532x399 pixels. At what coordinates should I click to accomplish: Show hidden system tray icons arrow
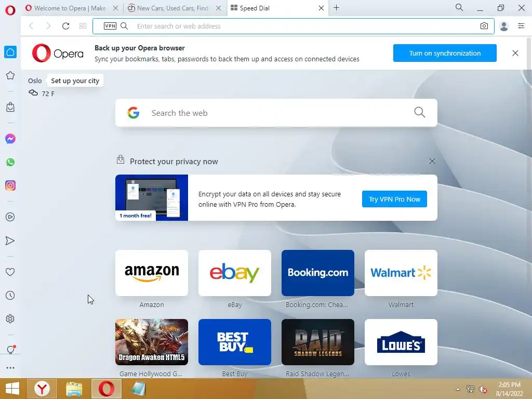(x=458, y=389)
